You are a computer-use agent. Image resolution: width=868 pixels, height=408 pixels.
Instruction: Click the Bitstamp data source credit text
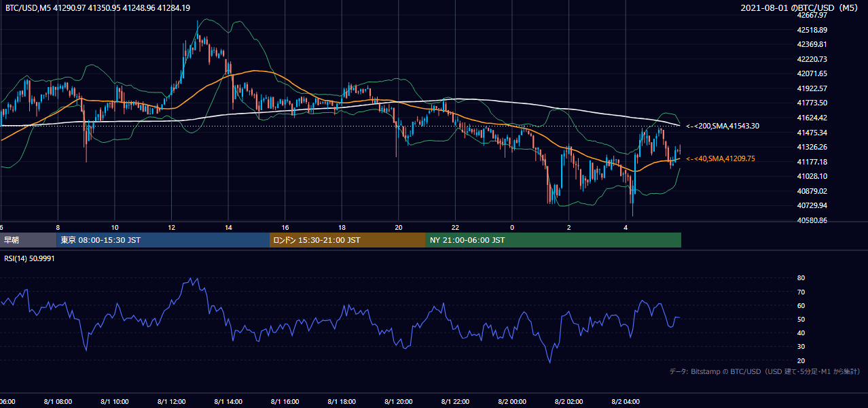click(765, 371)
